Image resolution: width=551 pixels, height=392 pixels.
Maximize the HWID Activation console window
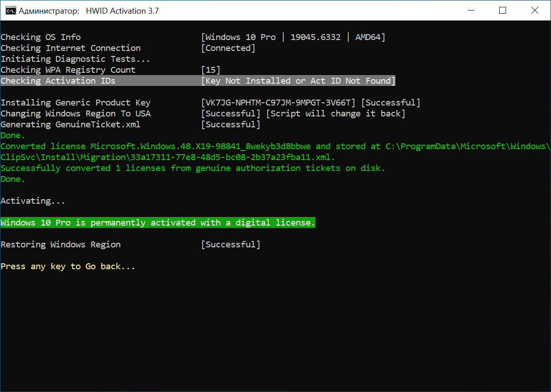coord(502,10)
